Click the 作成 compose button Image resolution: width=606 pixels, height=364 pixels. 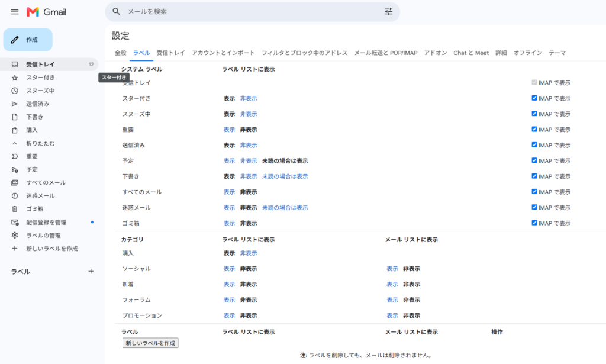click(28, 40)
